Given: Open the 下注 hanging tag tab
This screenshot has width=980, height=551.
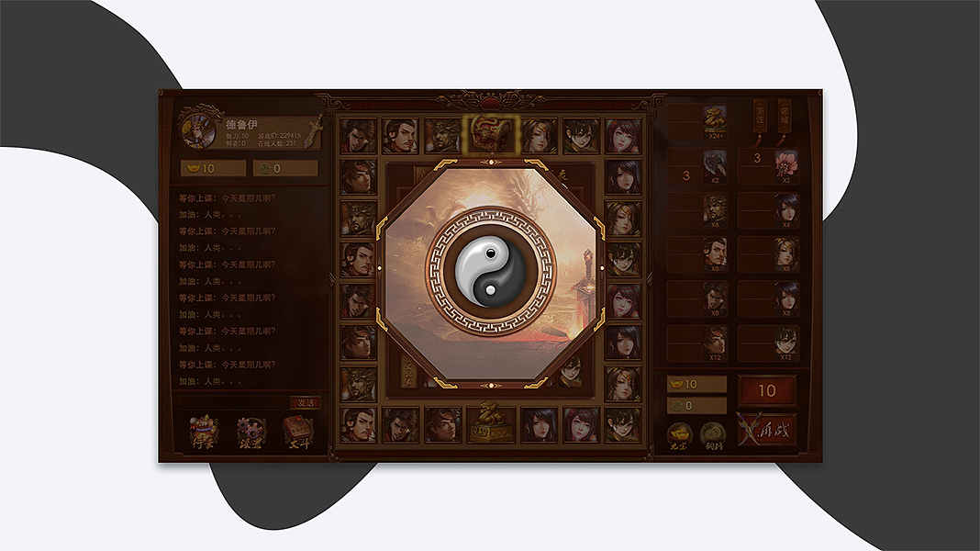Looking at the screenshot, I should (x=760, y=118).
